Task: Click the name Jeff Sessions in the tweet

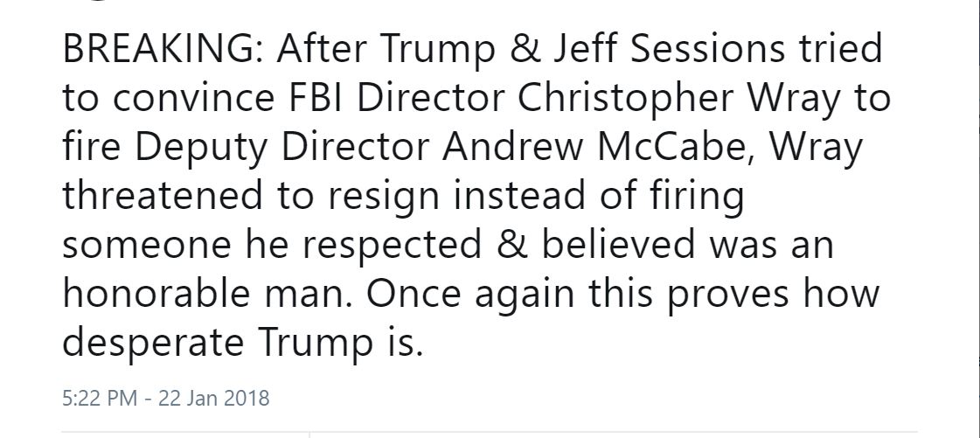Action: pos(668,49)
